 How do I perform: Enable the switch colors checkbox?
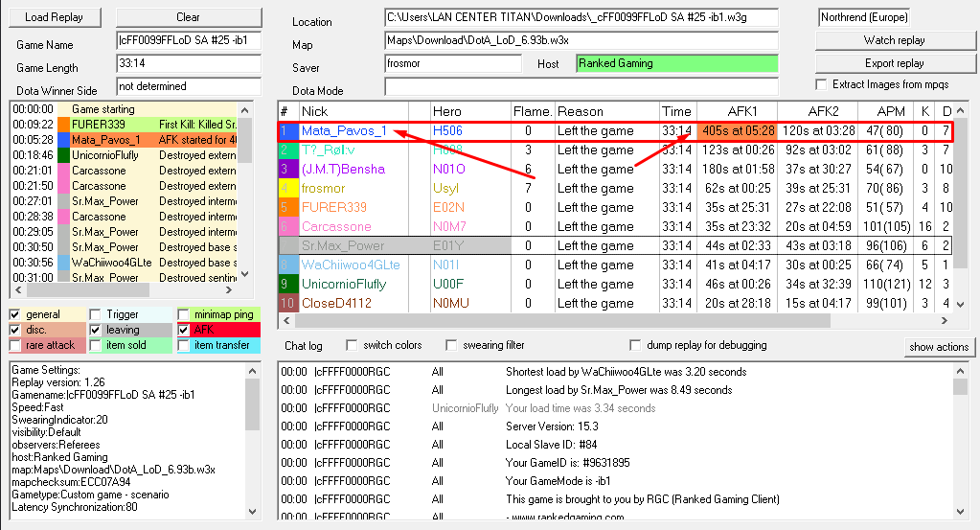tap(352, 345)
